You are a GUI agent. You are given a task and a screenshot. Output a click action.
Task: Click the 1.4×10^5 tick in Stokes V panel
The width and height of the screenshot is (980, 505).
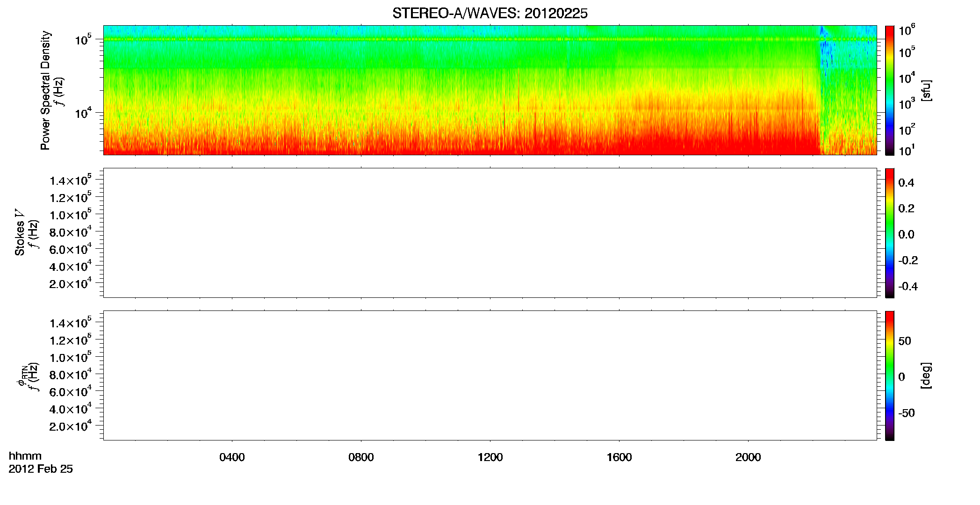(70, 180)
